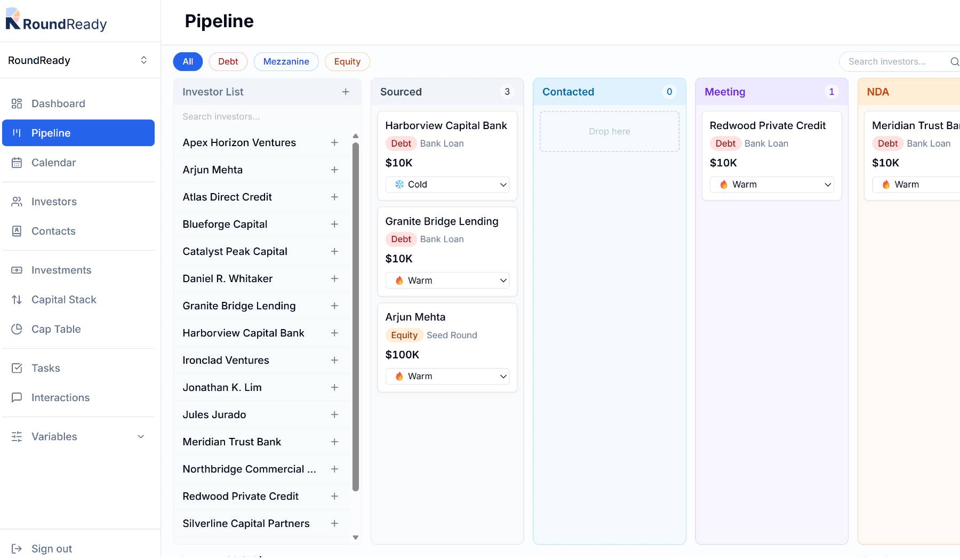Image resolution: width=960 pixels, height=560 pixels.
Task: Add Silverline Capital Partners with plus
Action: pos(334,523)
